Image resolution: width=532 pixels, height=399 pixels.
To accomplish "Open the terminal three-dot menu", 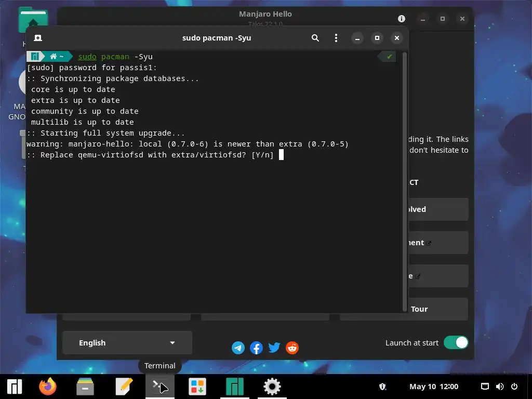I will (336, 38).
